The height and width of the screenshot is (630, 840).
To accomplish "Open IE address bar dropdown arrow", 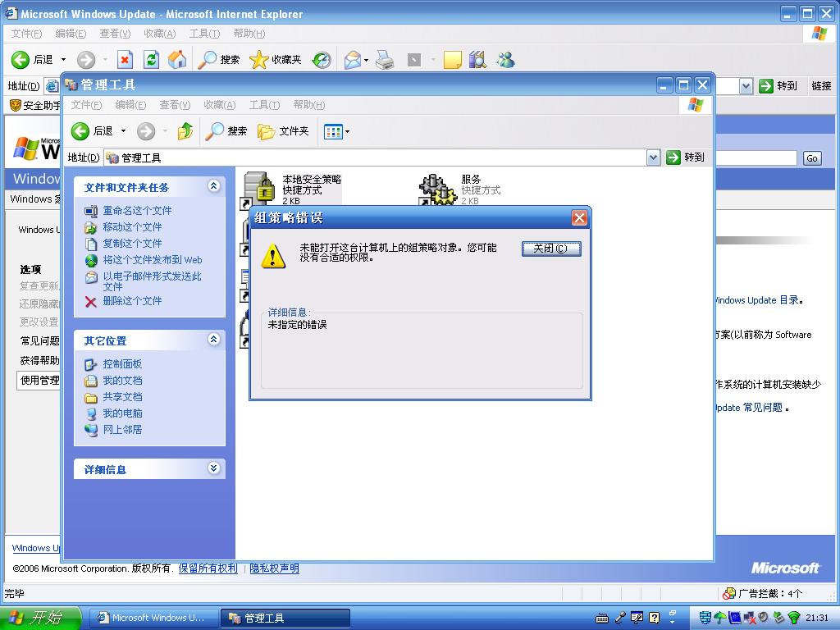I will pyautogui.click(x=746, y=85).
